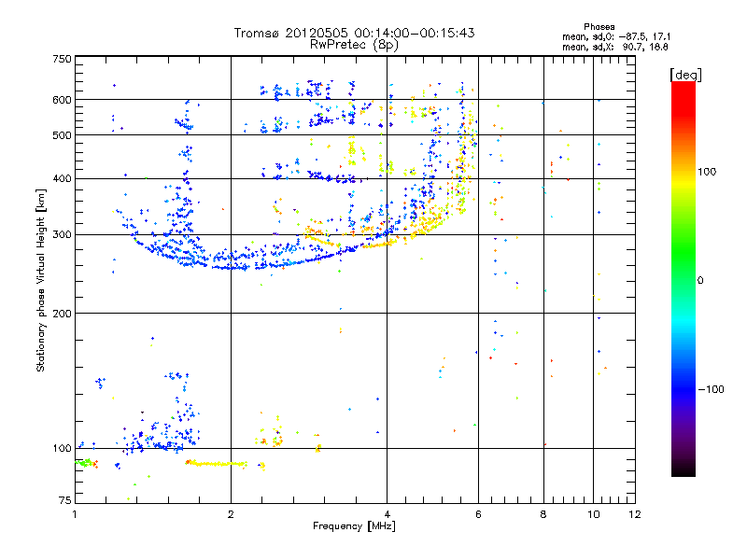The width and height of the screenshot is (747, 560).
Task: Click the x-axis '2' tick label
Action: 231,514
